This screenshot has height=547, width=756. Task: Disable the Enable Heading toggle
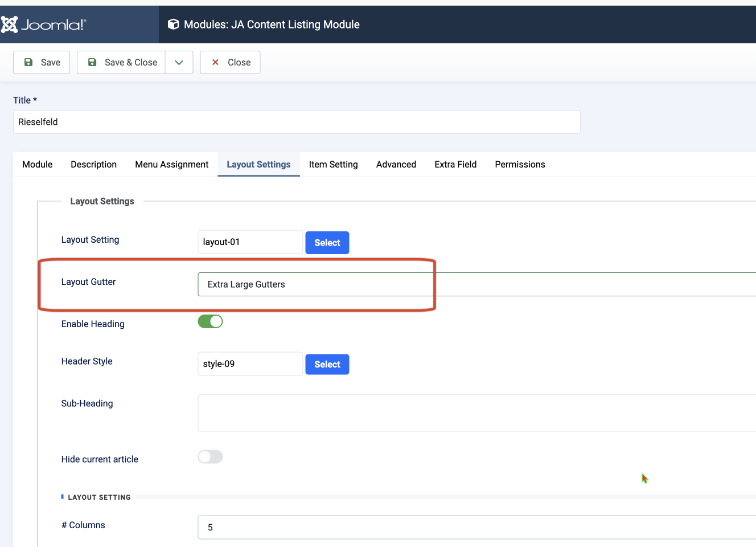tap(210, 322)
